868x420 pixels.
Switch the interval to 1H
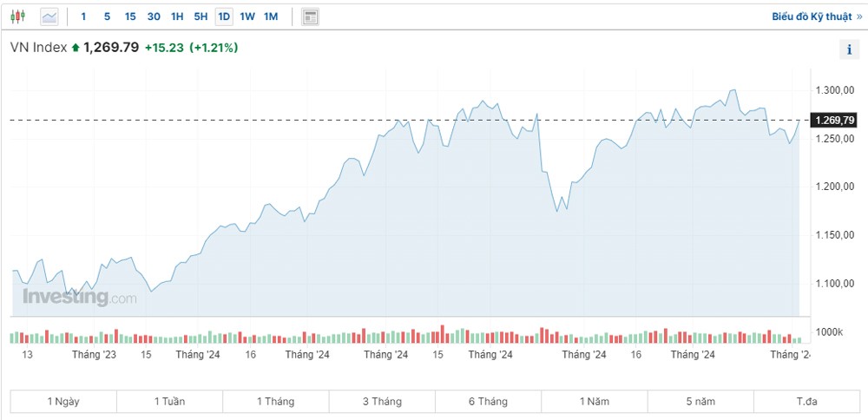(x=177, y=16)
